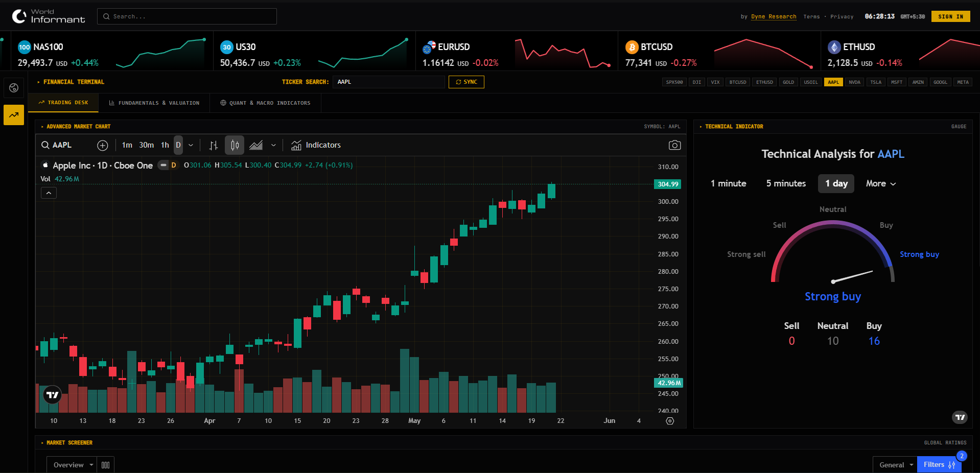The image size is (980, 473).
Task: Set chart interval to 1m
Action: [127, 146]
